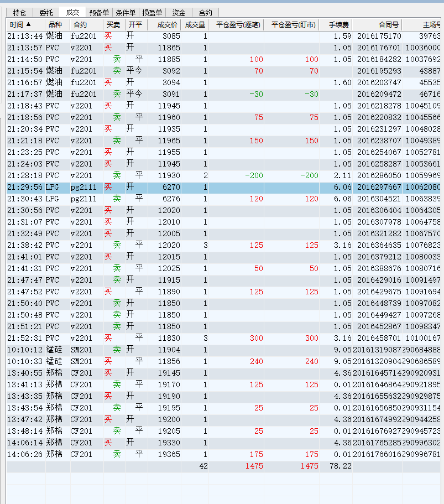This screenshot has width=444, height=504.
Task: Select the 21:50:40 PVC row
Action: 223,303
